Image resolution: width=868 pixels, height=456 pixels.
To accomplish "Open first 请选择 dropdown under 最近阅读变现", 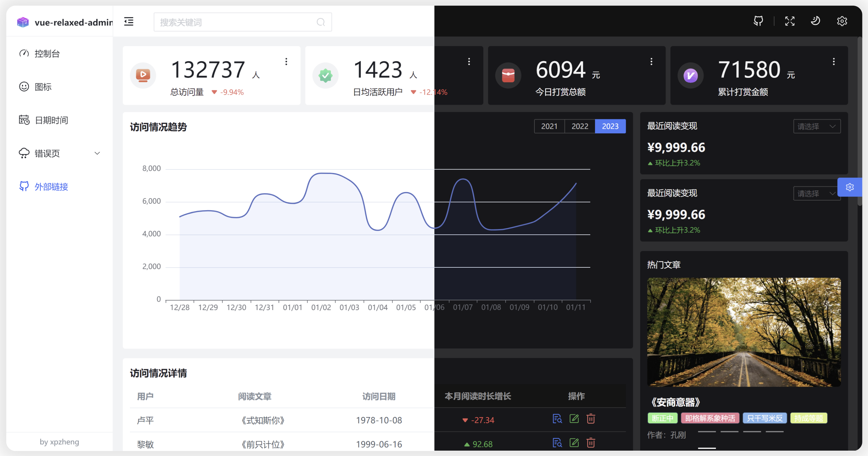I will (817, 126).
